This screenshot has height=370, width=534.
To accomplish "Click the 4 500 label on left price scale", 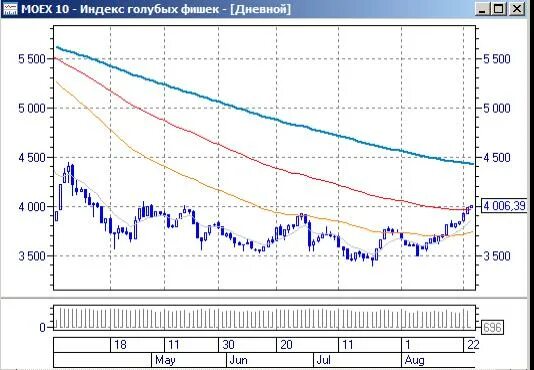I will point(32,158).
